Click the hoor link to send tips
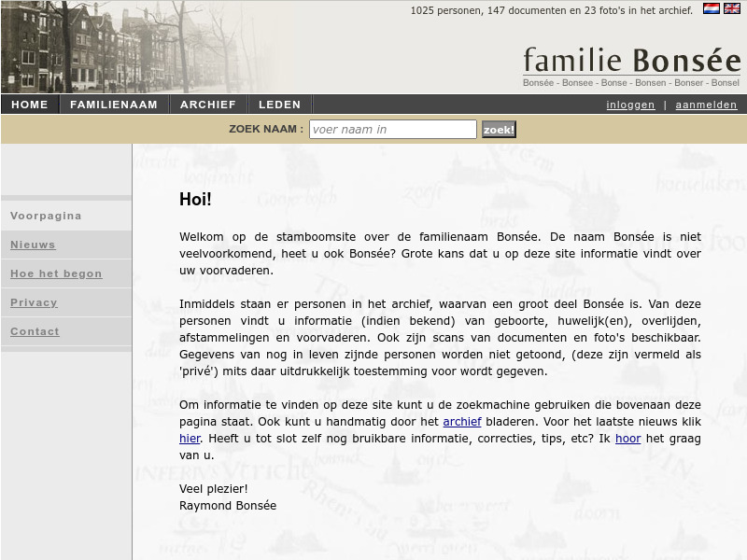747x560 pixels. (x=627, y=438)
